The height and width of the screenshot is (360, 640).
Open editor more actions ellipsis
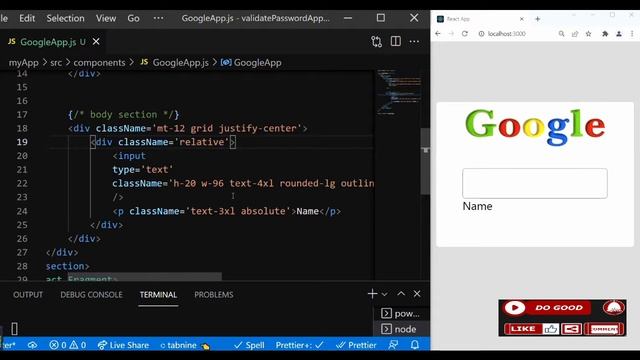[x=414, y=41]
